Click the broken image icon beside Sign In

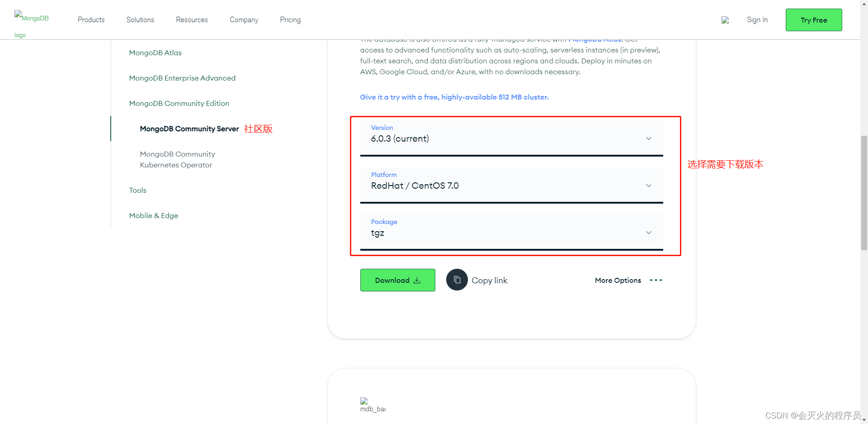[x=725, y=20]
